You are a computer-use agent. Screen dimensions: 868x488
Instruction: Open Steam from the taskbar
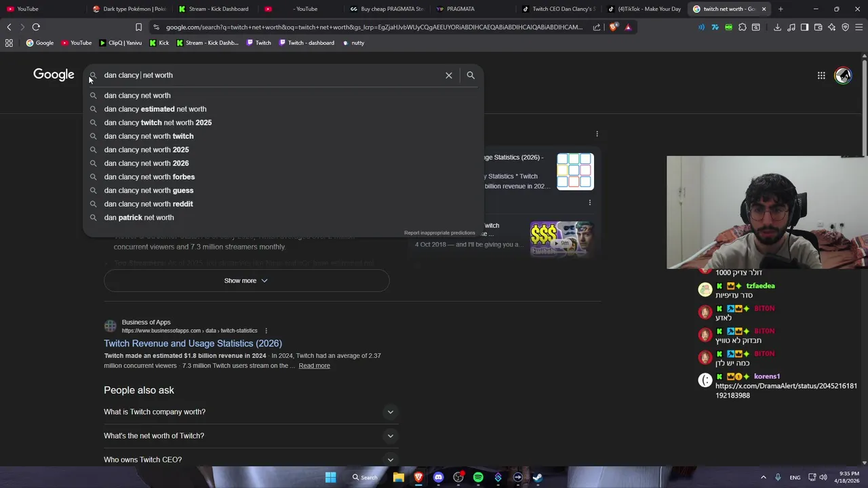click(x=538, y=477)
